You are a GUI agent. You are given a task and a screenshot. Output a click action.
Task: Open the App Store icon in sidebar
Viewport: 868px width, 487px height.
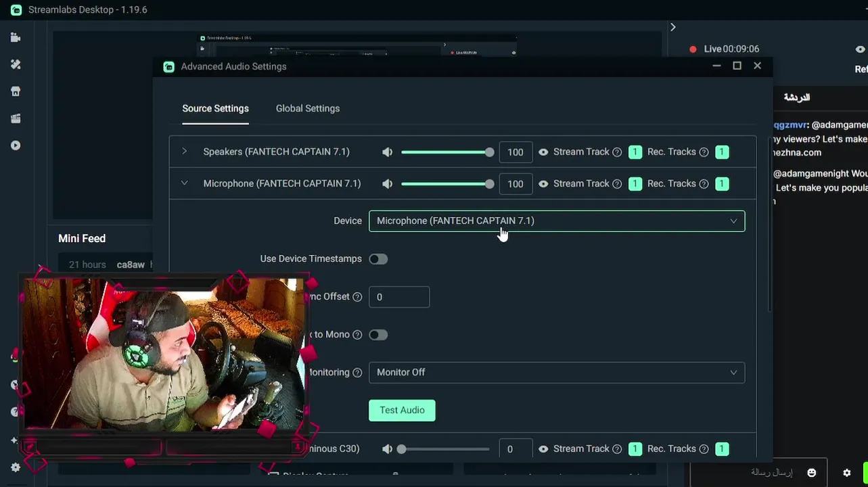click(16, 91)
